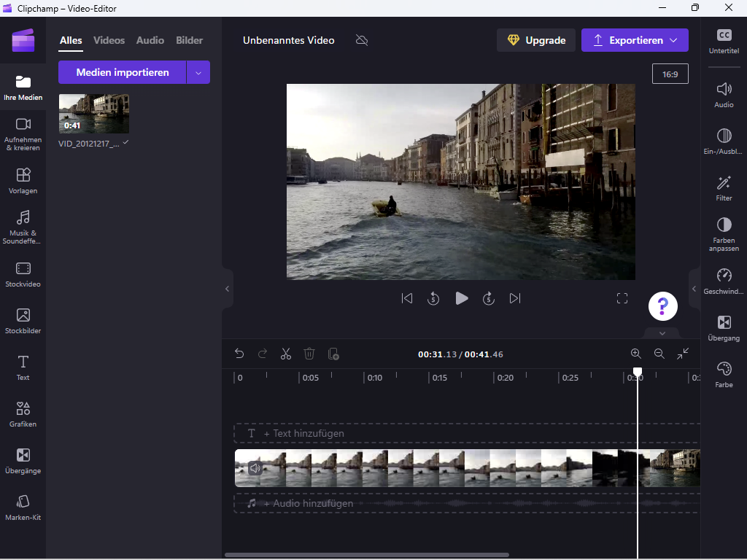This screenshot has height=560, width=747.
Task: Click Text hinzufügen on the timeline
Action: point(303,433)
